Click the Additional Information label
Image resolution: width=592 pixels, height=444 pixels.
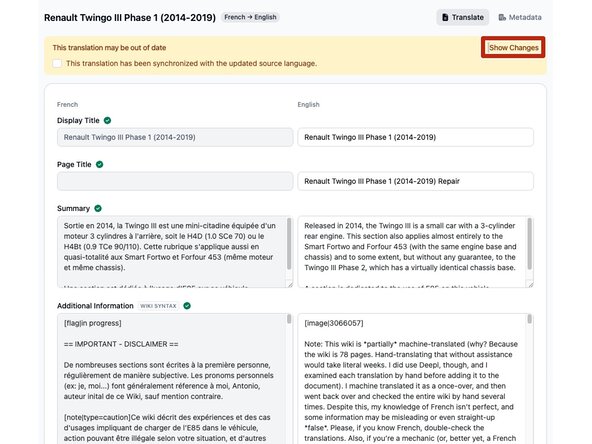[95, 306]
